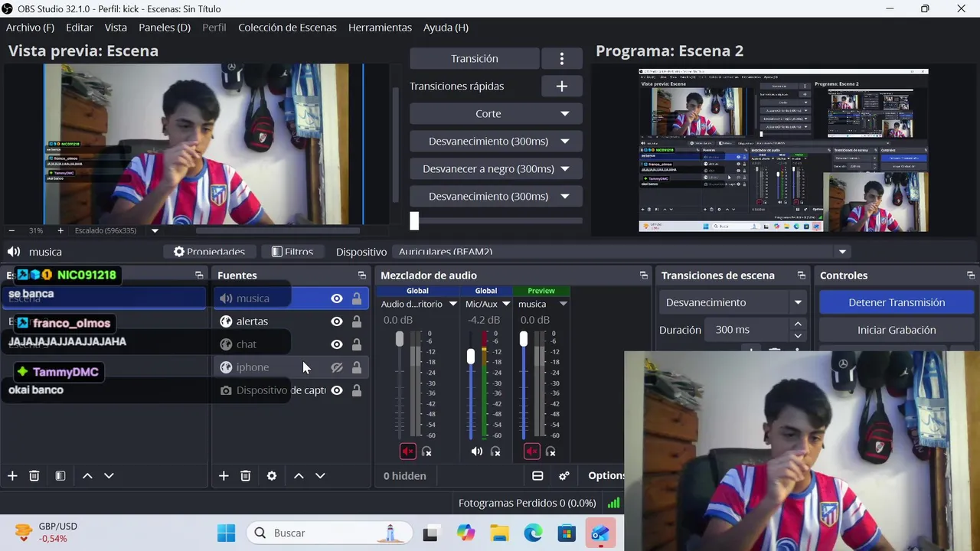This screenshot has width=980, height=551.
Task: Open the musica channel menu arrow in the mixer
Action: tap(563, 304)
